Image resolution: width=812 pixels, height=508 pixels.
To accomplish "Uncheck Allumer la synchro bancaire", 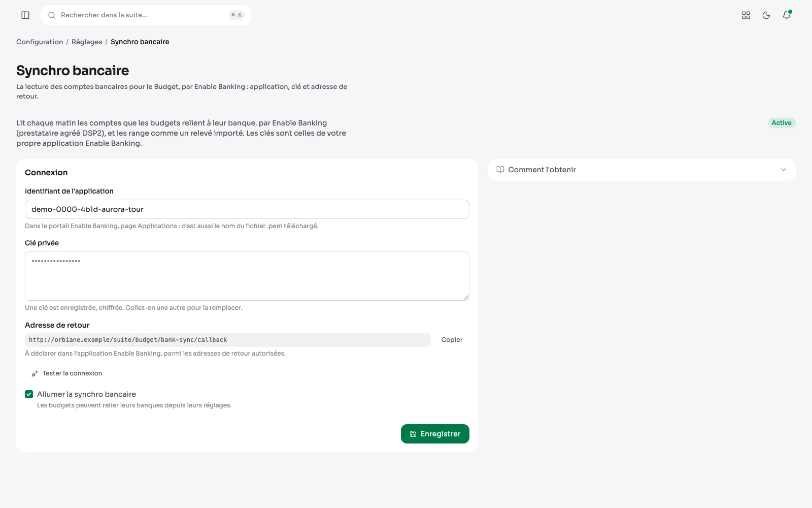I will tap(29, 394).
